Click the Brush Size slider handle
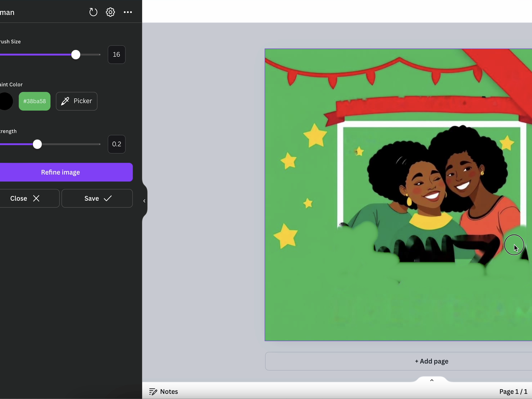The height and width of the screenshot is (399, 532). tap(76, 55)
